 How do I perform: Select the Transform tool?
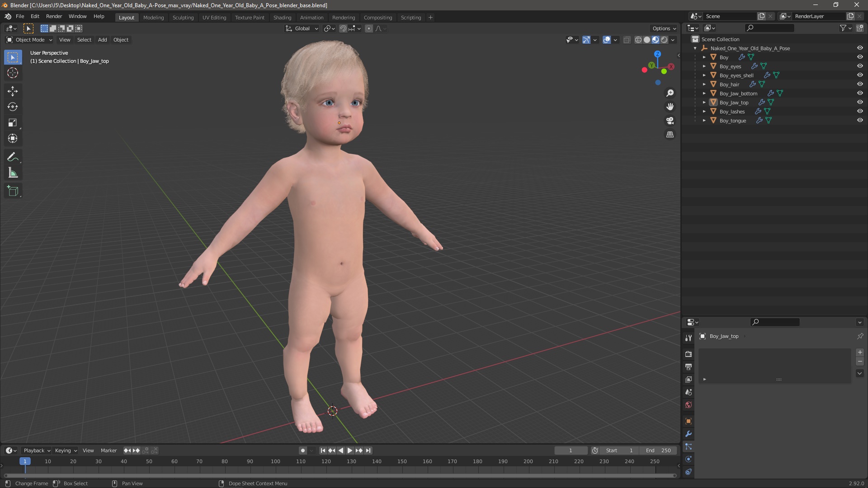coord(13,138)
